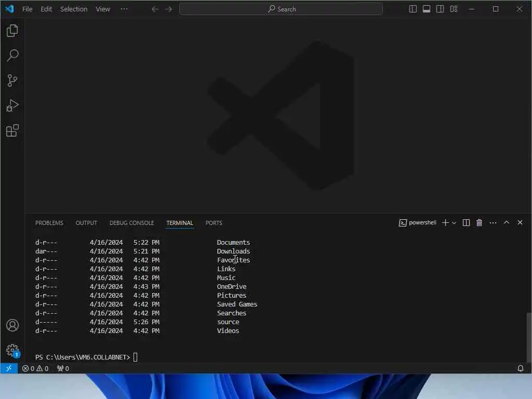Click the Searches directory entry
Viewport: 532px width, 399px height.
tap(232, 313)
